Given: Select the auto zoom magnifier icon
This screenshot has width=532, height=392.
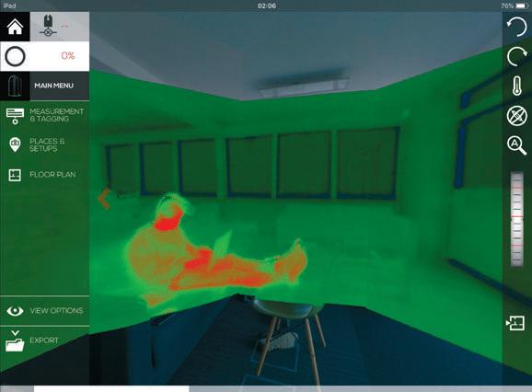Looking at the screenshot, I should coord(516,145).
